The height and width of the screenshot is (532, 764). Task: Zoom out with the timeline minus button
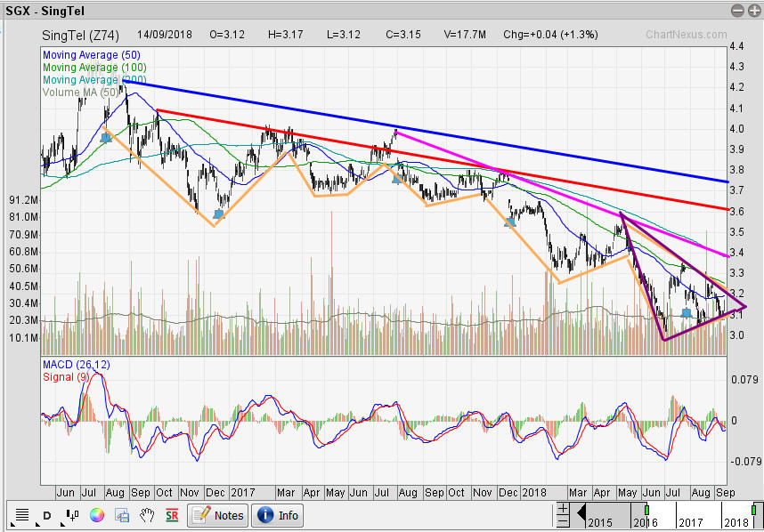click(x=563, y=521)
